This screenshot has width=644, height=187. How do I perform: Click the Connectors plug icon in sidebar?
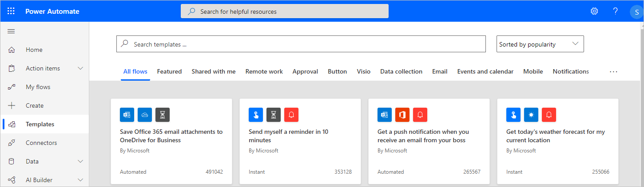point(12,143)
